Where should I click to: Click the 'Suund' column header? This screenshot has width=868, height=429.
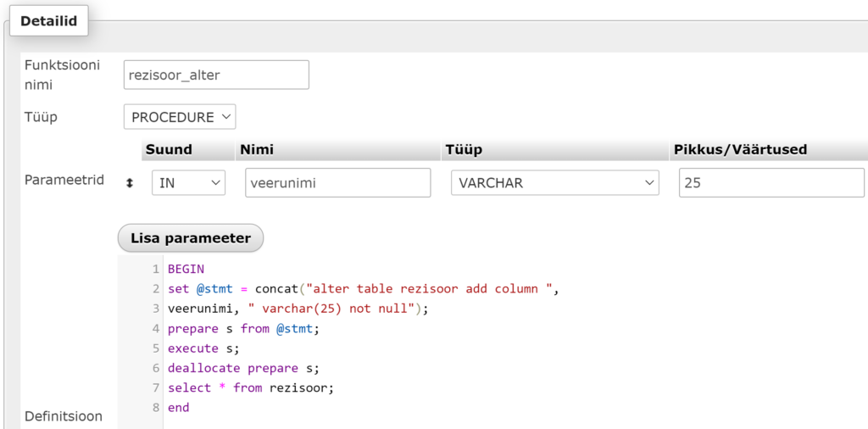(169, 149)
